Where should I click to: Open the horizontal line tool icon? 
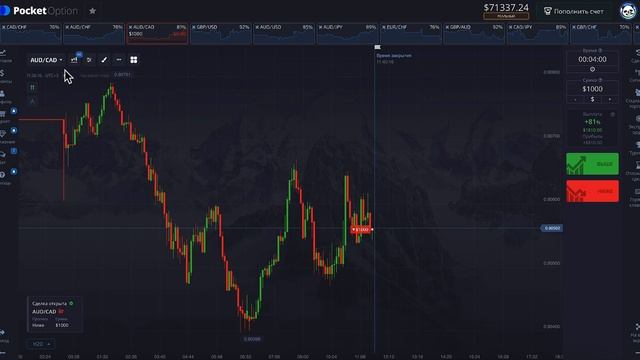[119, 60]
